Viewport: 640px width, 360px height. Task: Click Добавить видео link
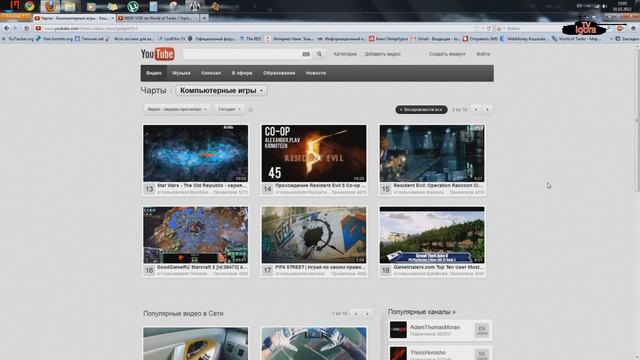[382, 54]
